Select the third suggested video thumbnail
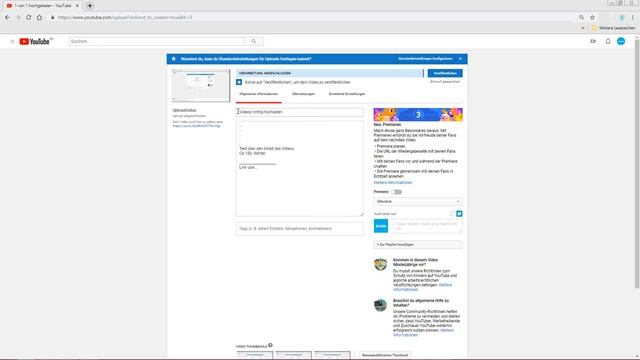The image size is (640, 360). (332, 356)
